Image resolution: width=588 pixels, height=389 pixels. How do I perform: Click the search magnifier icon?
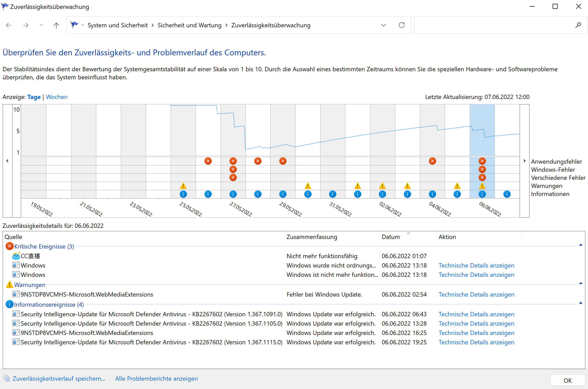pos(578,25)
